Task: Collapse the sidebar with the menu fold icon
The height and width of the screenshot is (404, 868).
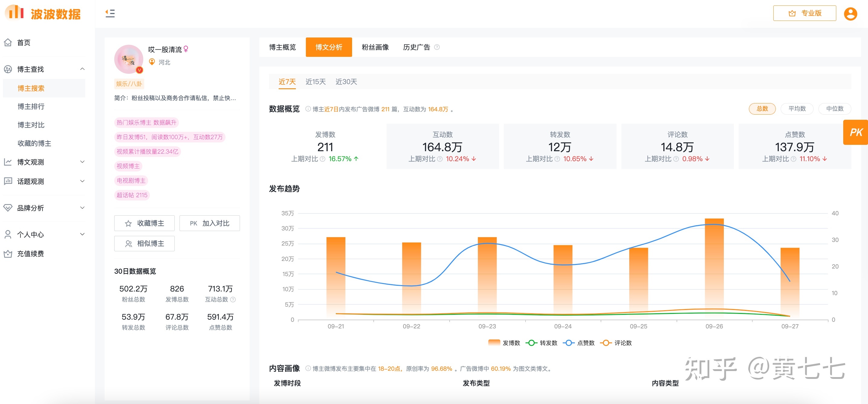Action: pyautogui.click(x=110, y=13)
